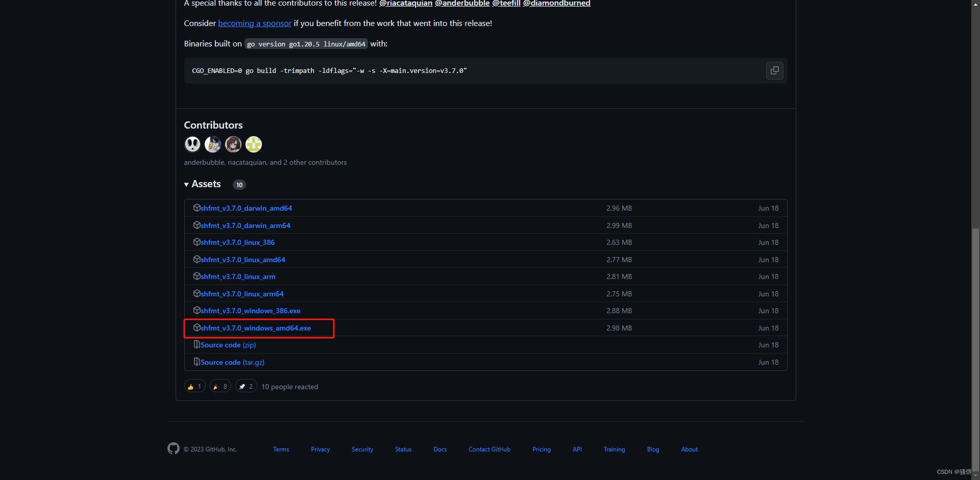Open Blog in the footer
This screenshot has height=480, width=980.
pos(653,449)
